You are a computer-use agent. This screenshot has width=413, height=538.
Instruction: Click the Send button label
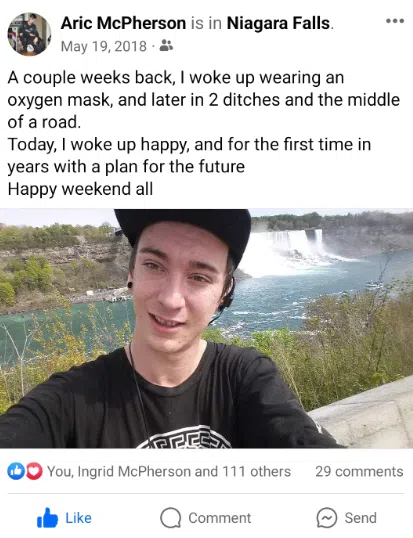click(361, 518)
